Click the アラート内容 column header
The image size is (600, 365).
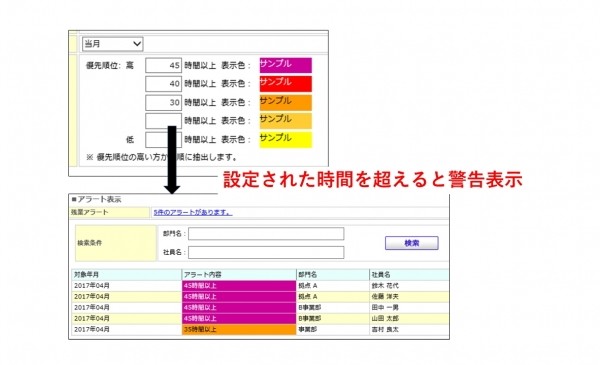pos(239,275)
